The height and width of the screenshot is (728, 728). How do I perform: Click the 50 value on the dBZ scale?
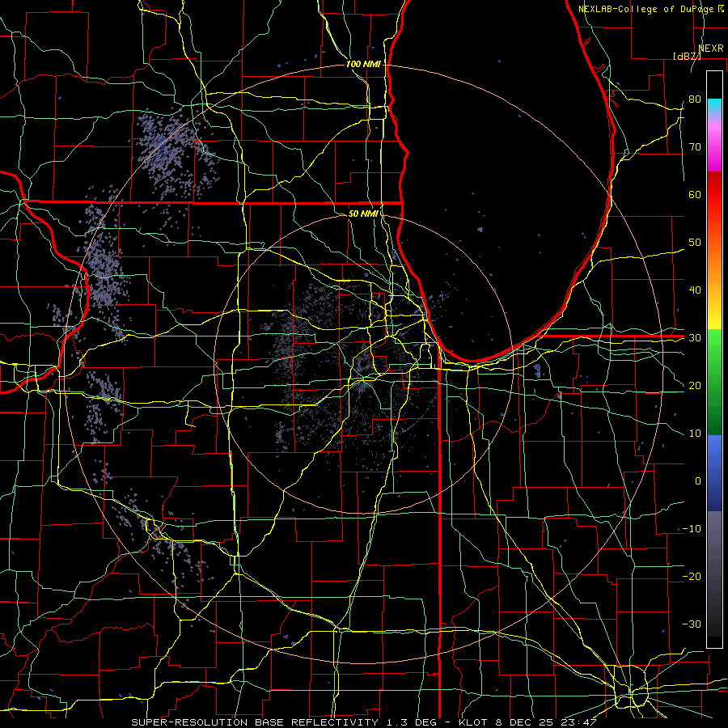pyautogui.click(x=695, y=243)
